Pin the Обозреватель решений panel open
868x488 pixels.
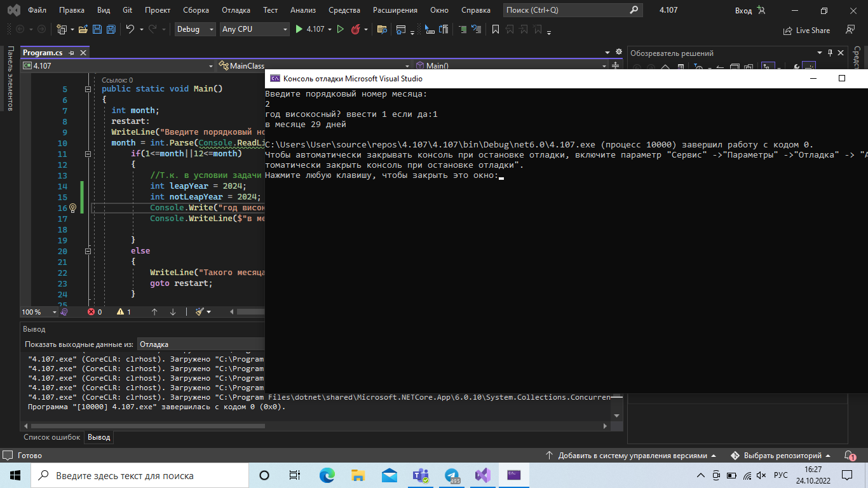(x=831, y=53)
